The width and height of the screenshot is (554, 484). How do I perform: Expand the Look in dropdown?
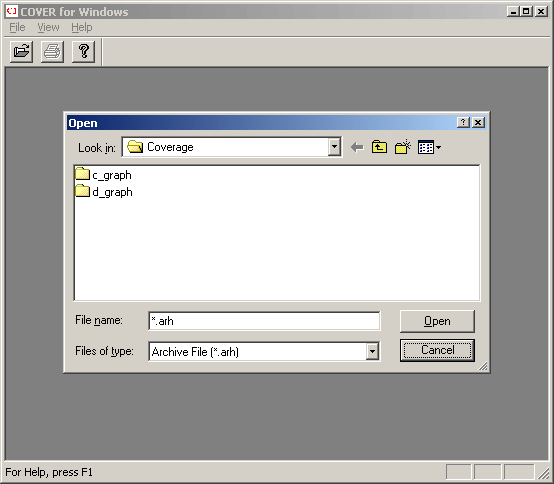coord(334,147)
